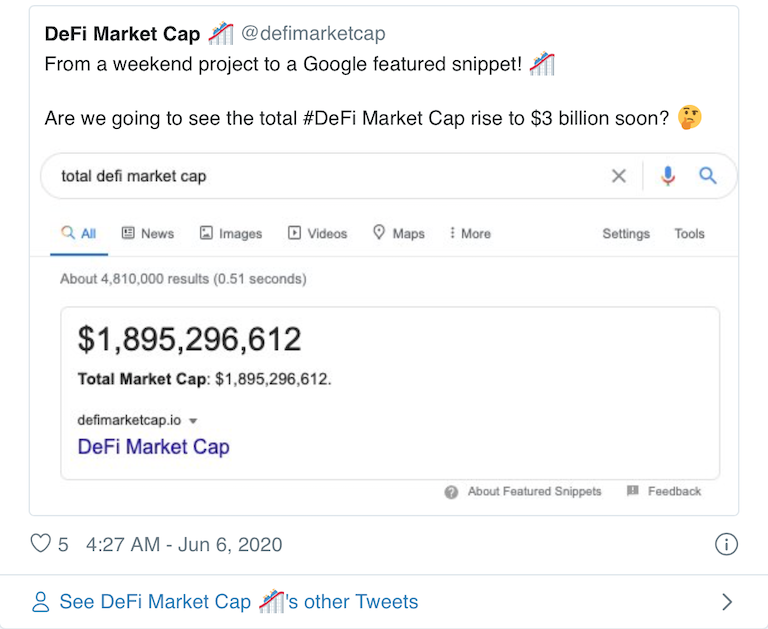This screenshot has height=629, width=768.
Task: Select the Videos tab
Action: pos(317,234)
